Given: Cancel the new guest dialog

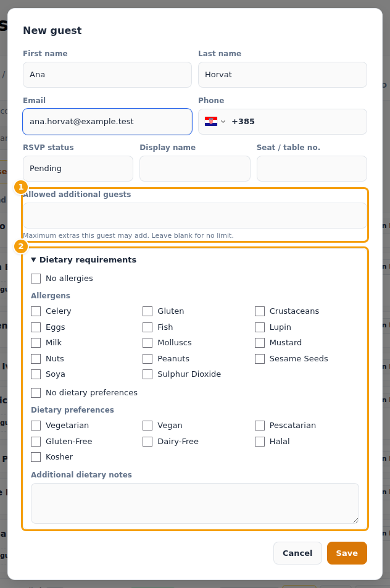Looking at the screenshot, I should click(x=297, y=553).
